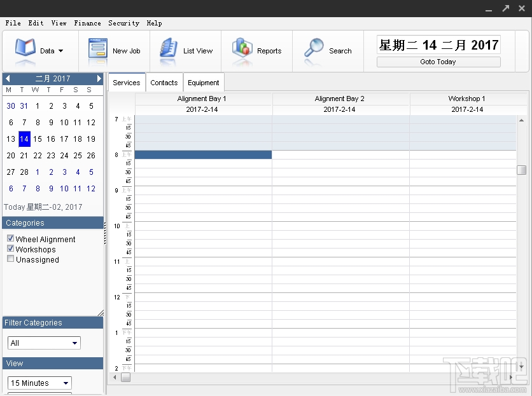Viewport: 532px width, 396px height.
Task: Click the horizontal scroll left arrow
Action: pyautogui.click(x=115, y=377)
